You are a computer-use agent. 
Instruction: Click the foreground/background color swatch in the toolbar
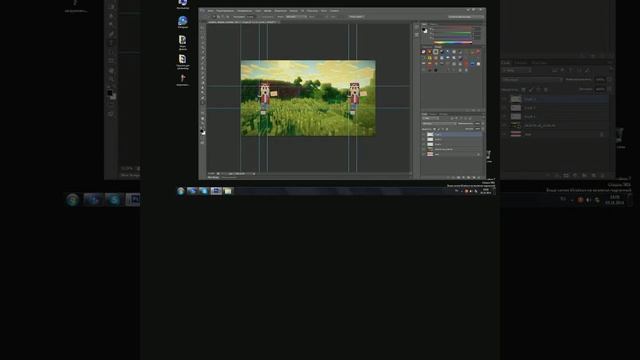pos(202,131)
